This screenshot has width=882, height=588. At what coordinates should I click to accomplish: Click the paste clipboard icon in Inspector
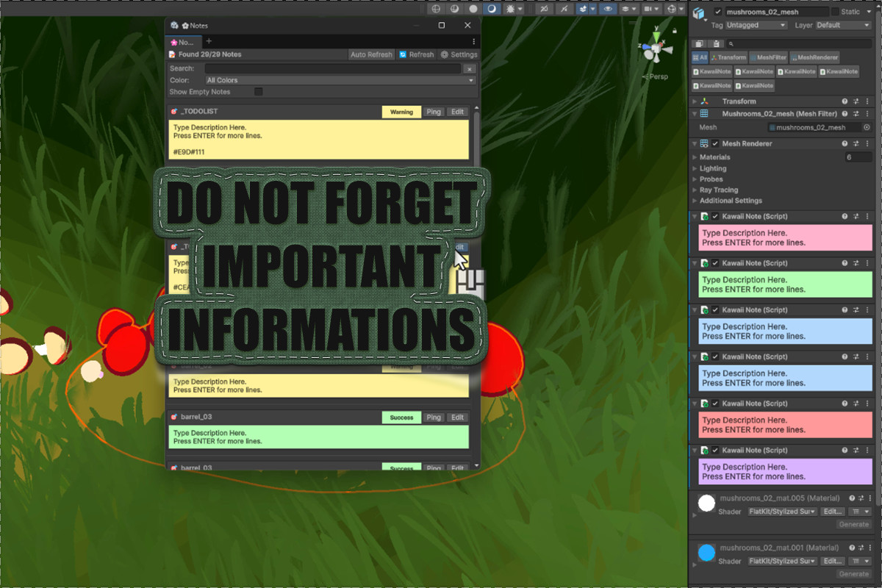click(716, 43)
